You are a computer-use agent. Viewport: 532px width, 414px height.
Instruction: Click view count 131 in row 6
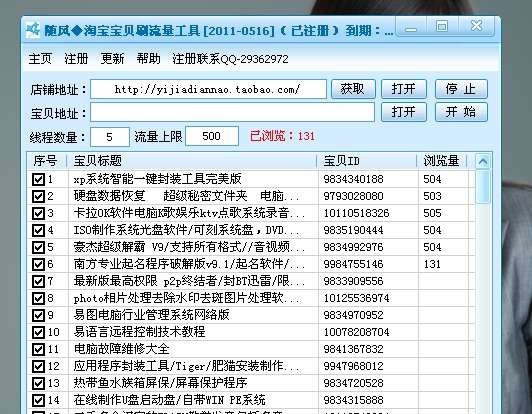pos(432,264)
